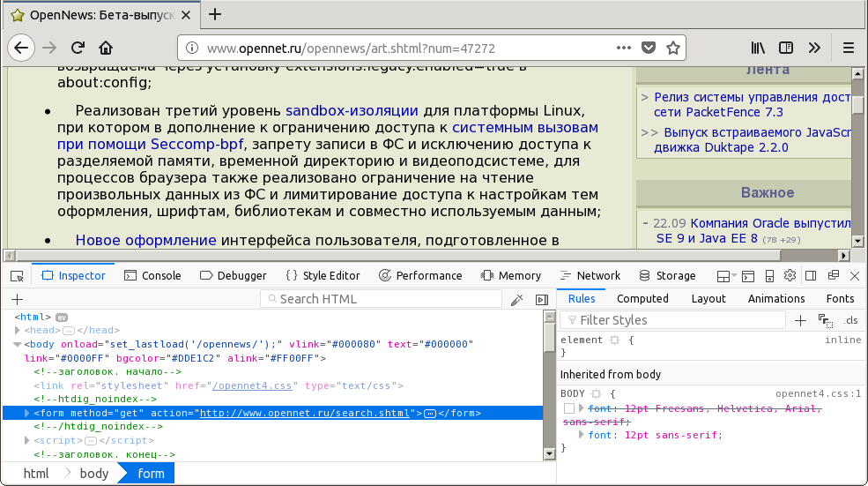The height and width of the screenshot is (486, 868).
Task: Collapse the inspector side pane
Action: (542, 300)
